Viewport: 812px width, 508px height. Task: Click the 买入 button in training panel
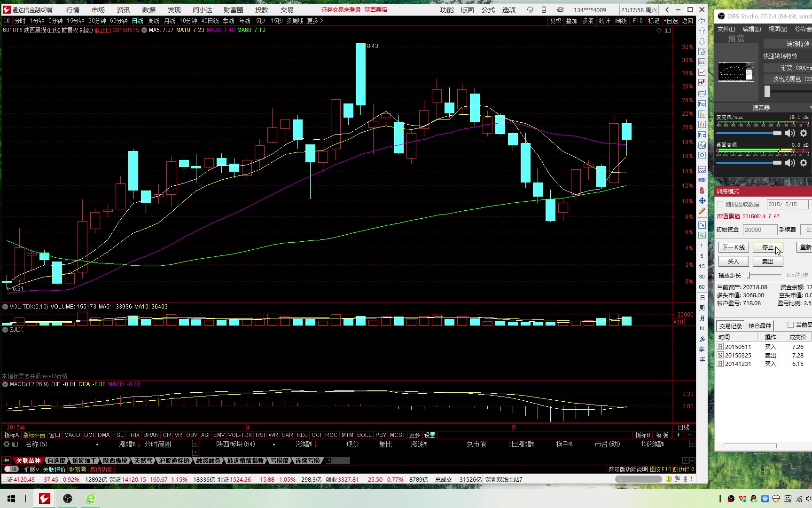(x=733, y=262)
